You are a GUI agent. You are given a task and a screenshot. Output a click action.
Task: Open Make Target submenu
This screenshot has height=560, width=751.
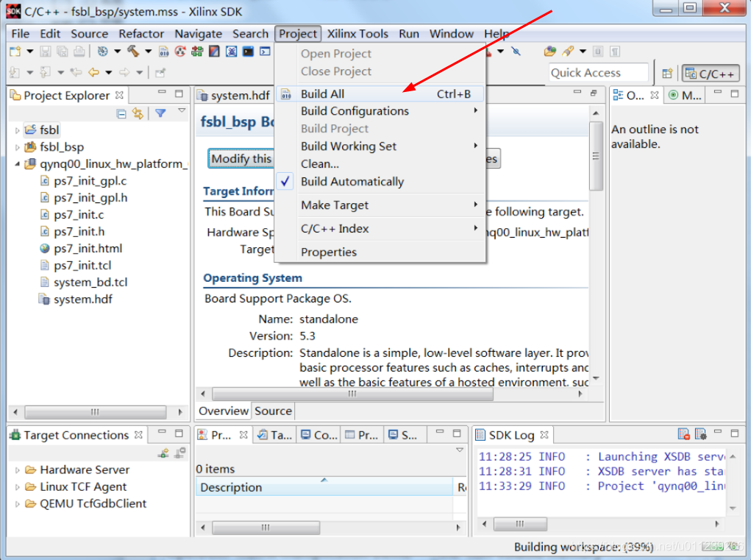click(x=380, y=205)
